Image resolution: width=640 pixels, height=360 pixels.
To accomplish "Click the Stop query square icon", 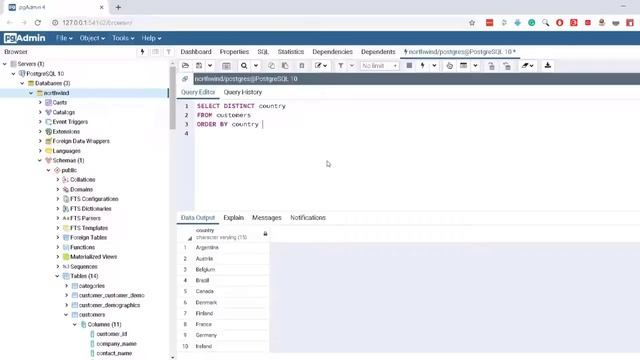I will pyautogui.click(x=409, y=66).
